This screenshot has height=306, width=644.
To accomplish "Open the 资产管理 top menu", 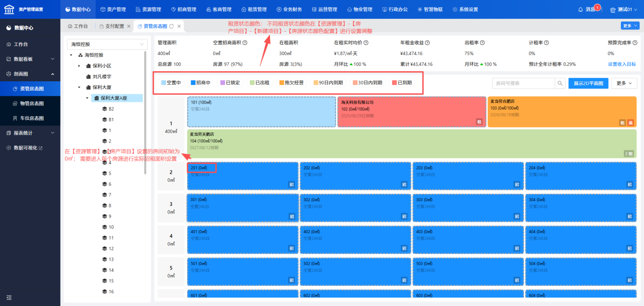I will 113,9.
